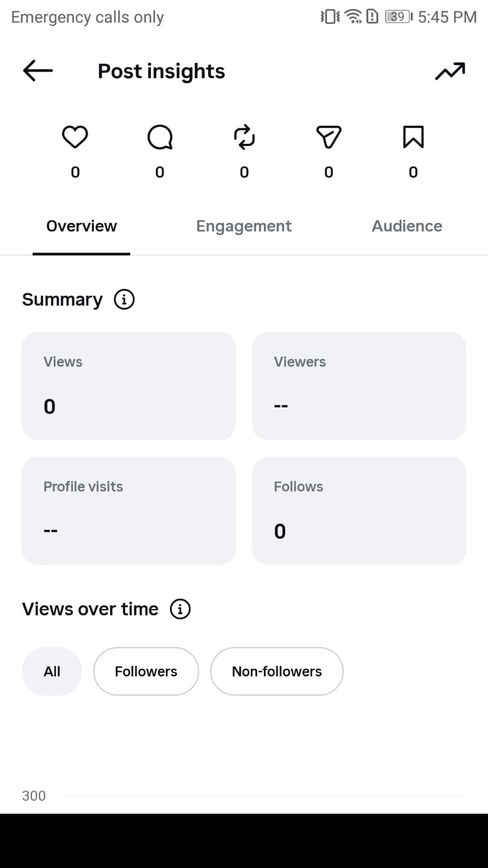Tap the battery indicator in status bar
488x868 pixels.
(x=398, y=17)
